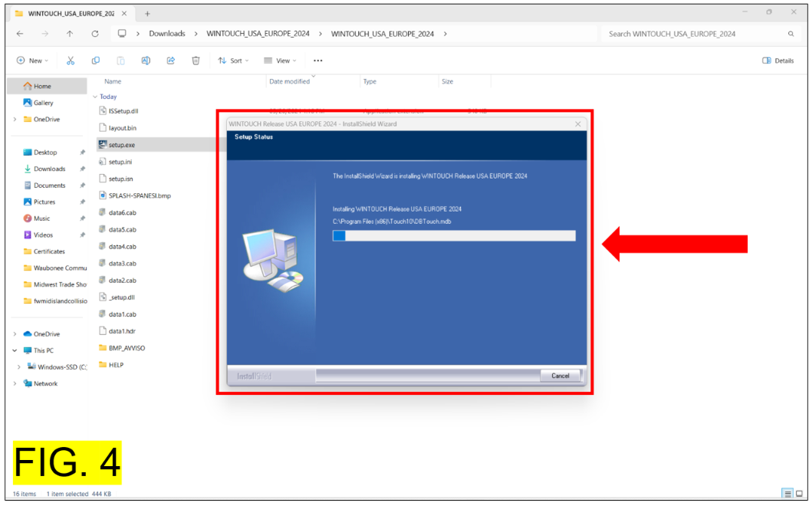Screen dimensions: 812x506
Task: Navigate up one folder level
Action: click(70, 34)
